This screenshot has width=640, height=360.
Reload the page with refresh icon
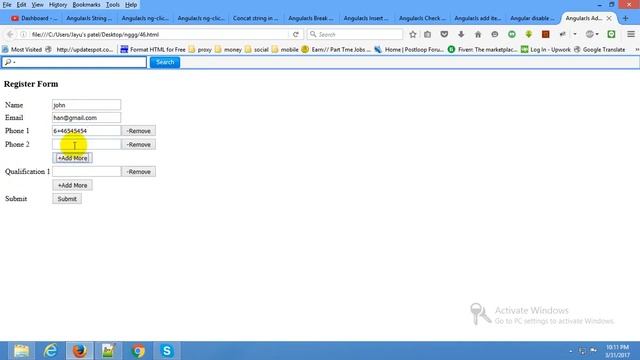(x=296, y=35)
